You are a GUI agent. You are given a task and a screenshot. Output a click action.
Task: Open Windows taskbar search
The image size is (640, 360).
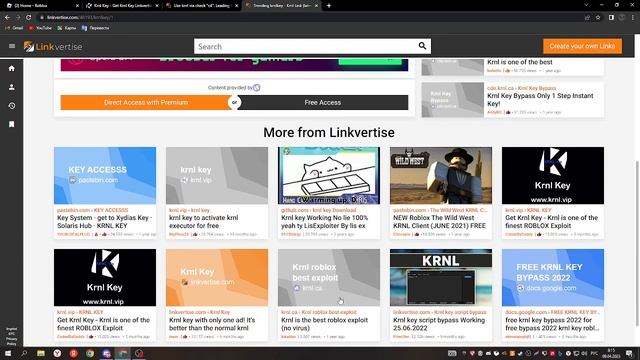[24, 353]
